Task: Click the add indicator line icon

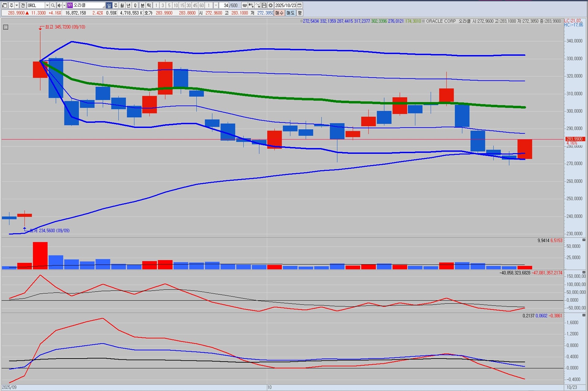Action: click(x=258, y=5)
